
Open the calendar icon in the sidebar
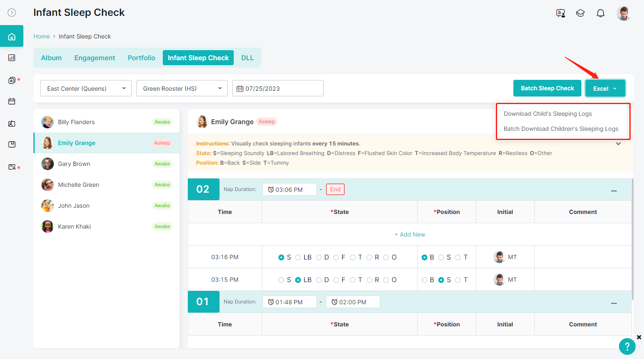pyautogui.click(x=12, y=101)
